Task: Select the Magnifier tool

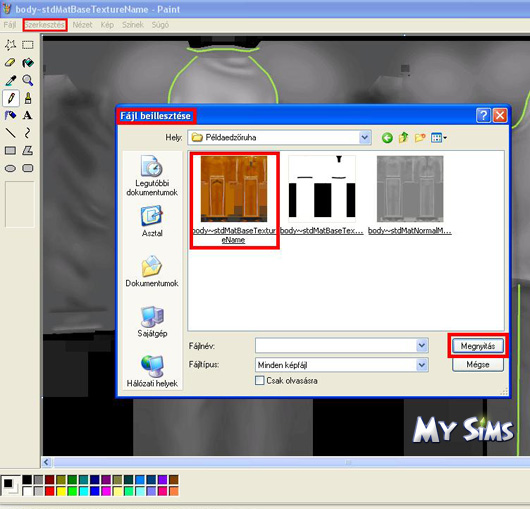Action: [28, 80]
